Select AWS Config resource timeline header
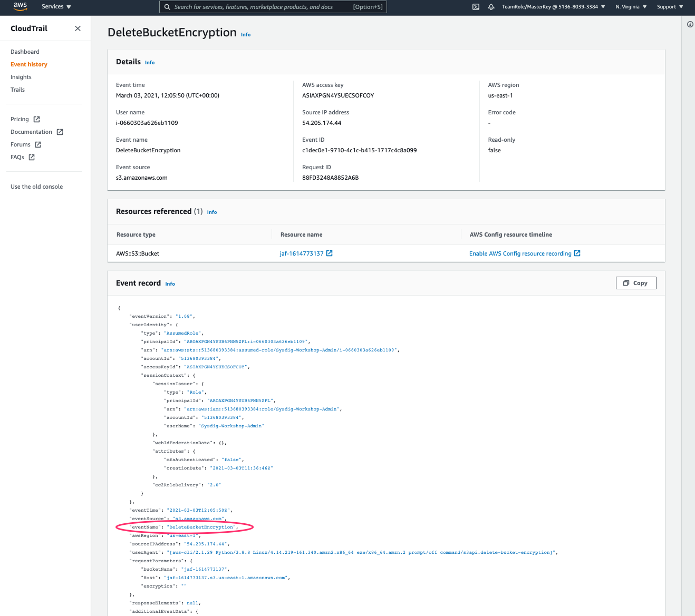The width and height of the screenshot is (695, 616). [511, 234]
